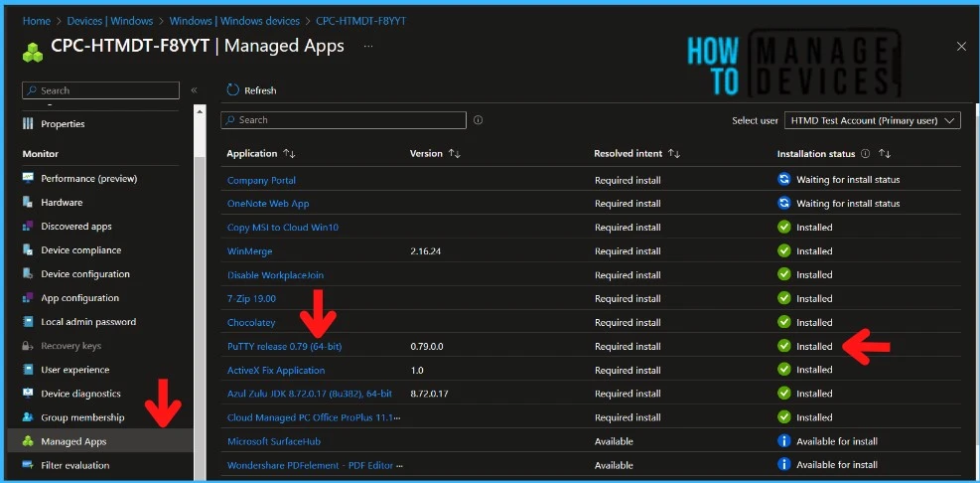Viewport: 980px width, 483px height.
Task: Click the green Installed checkmark for WinMerge
Action: click(x=783, y=250)
